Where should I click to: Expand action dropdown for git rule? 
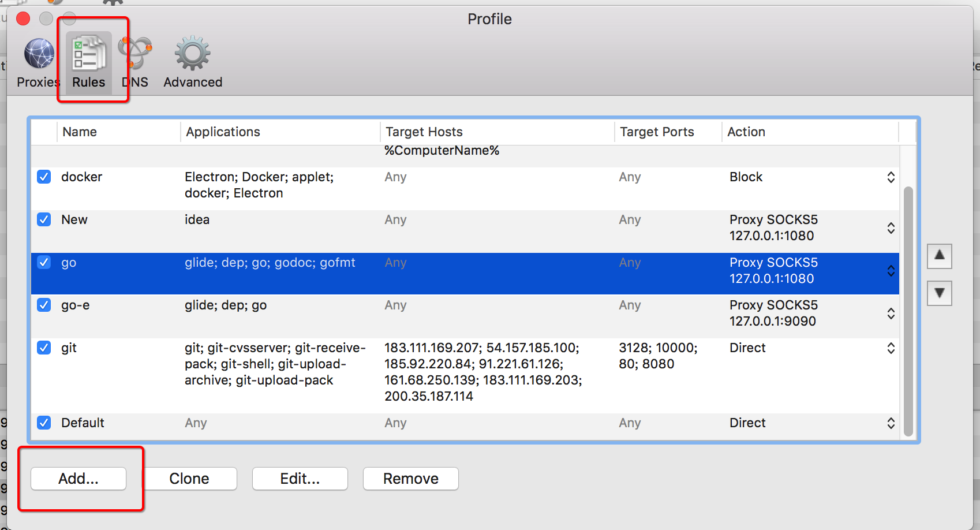click(891, 348)
